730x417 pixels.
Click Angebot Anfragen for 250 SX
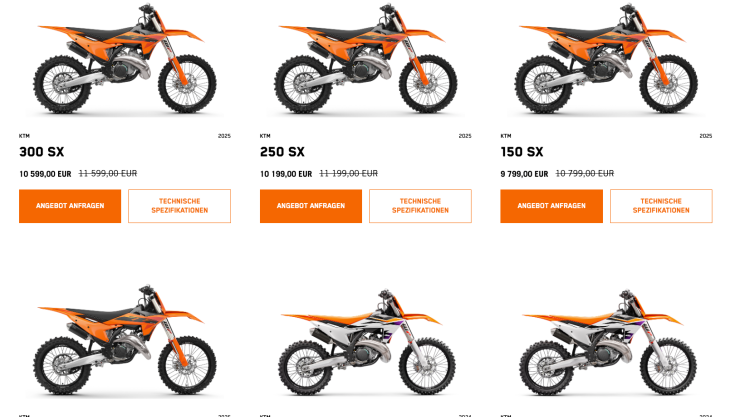(311, 206)
